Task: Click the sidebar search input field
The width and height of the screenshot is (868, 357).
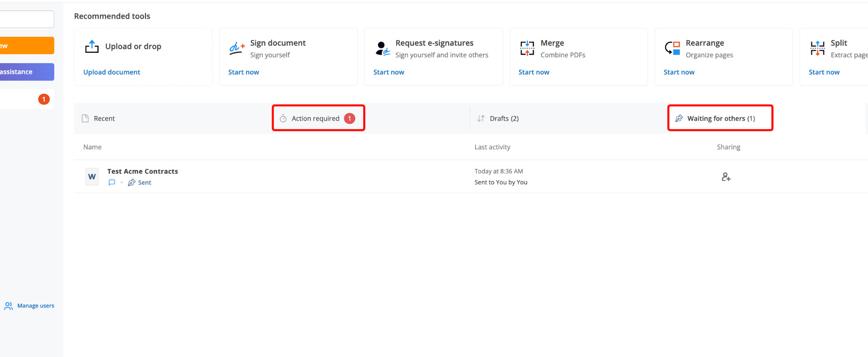Action: point(27,19)
